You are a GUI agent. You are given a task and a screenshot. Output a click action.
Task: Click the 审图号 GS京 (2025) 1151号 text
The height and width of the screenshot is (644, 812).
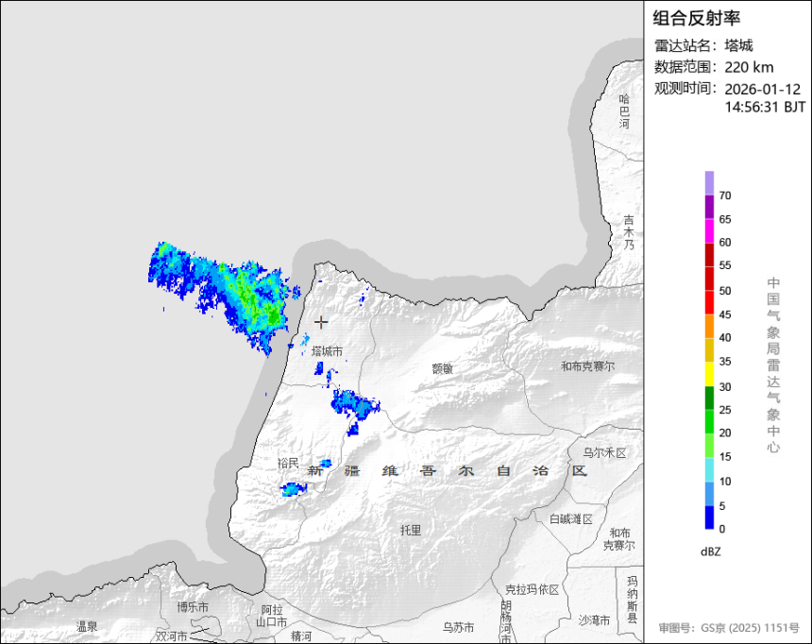729,628
